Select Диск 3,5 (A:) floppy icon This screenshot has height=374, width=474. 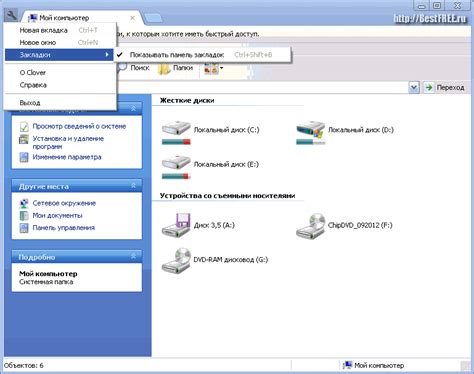(x=176, y=225)
